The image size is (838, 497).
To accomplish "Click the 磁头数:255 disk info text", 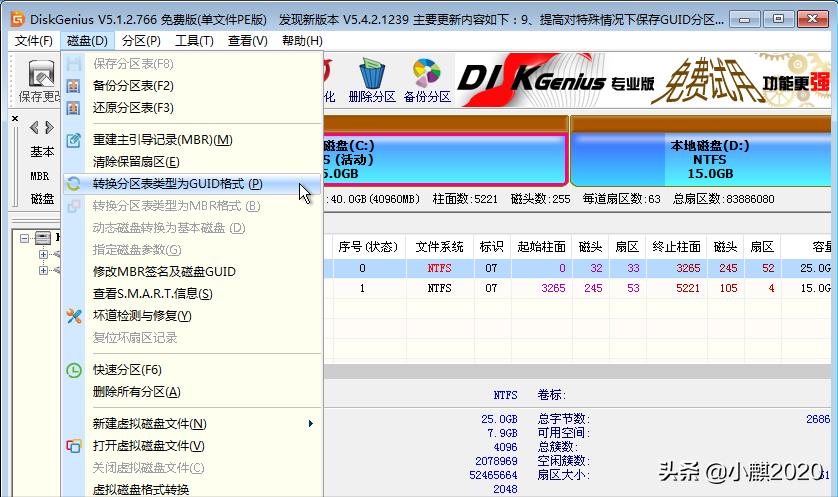I will 540,199.
